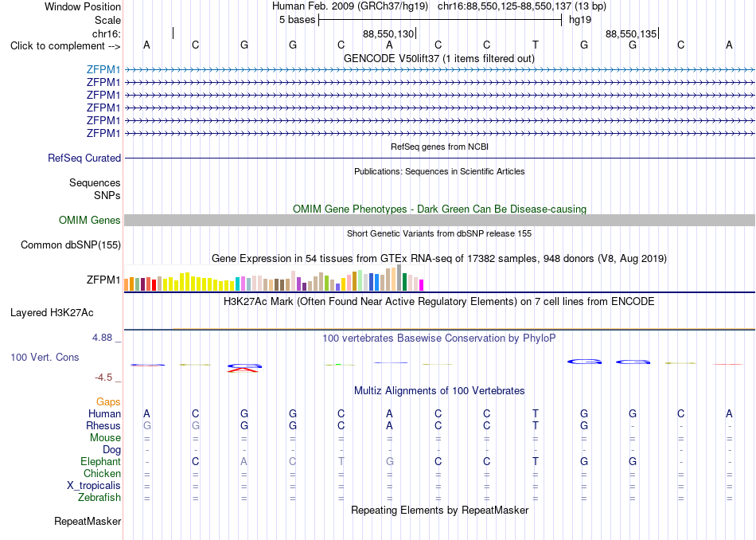Click 'Repeating Elements by RepeatMasker' title
This screenshot has width=756, height=540.
439,511
